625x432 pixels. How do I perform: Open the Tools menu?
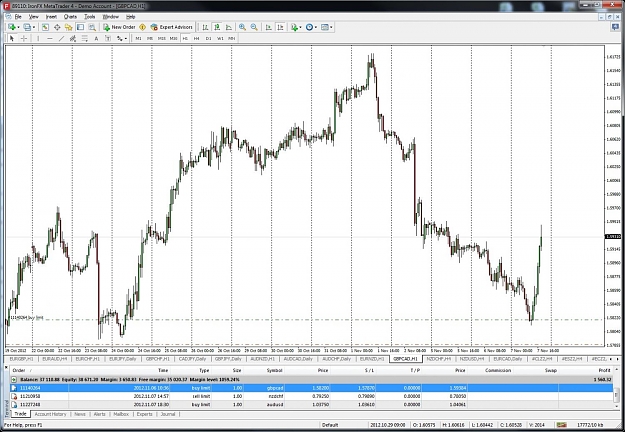(x=90, y=17)
